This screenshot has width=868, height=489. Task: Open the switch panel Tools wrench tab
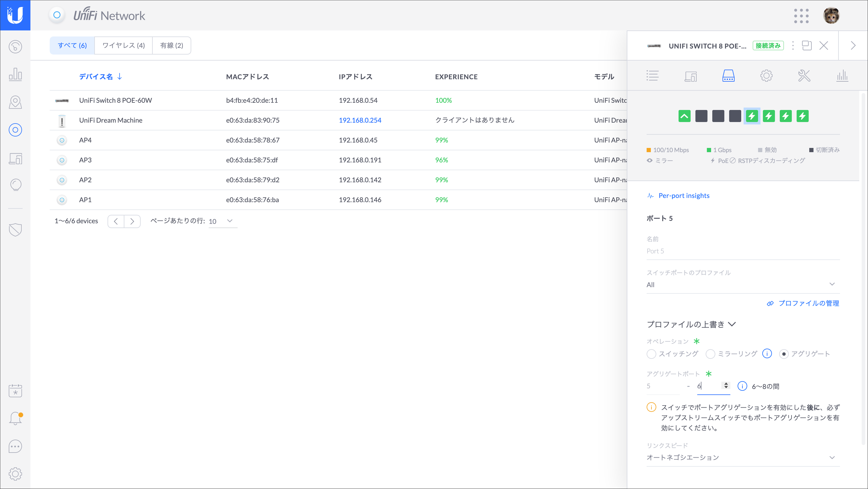(x=804, y=76)
